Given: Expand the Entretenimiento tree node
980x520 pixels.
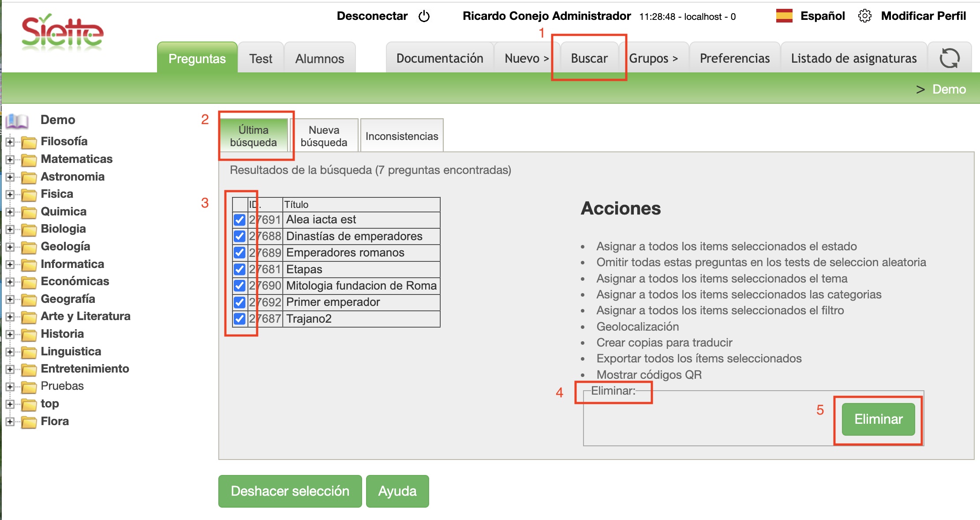Looking at the screenshot, I should 10,369.
